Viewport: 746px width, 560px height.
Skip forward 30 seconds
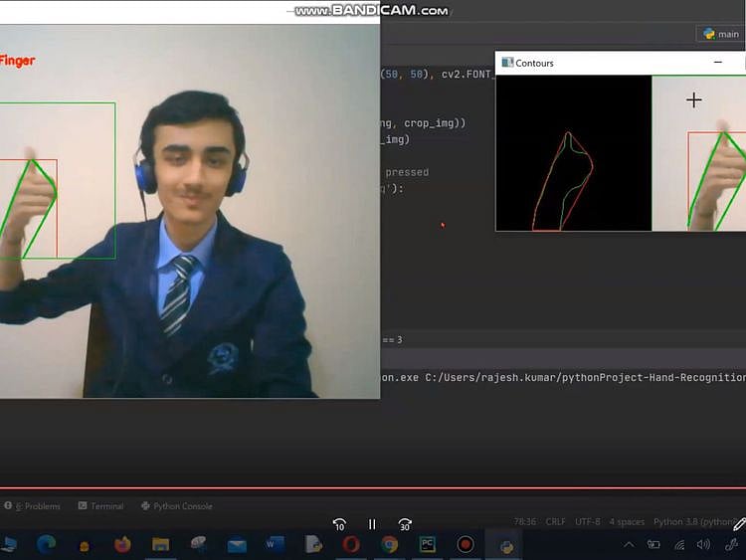405,524
